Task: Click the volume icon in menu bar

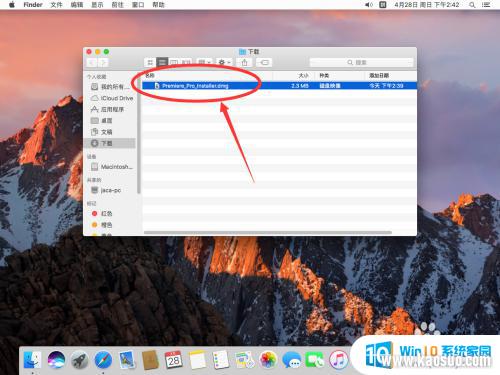Action: 369,5
